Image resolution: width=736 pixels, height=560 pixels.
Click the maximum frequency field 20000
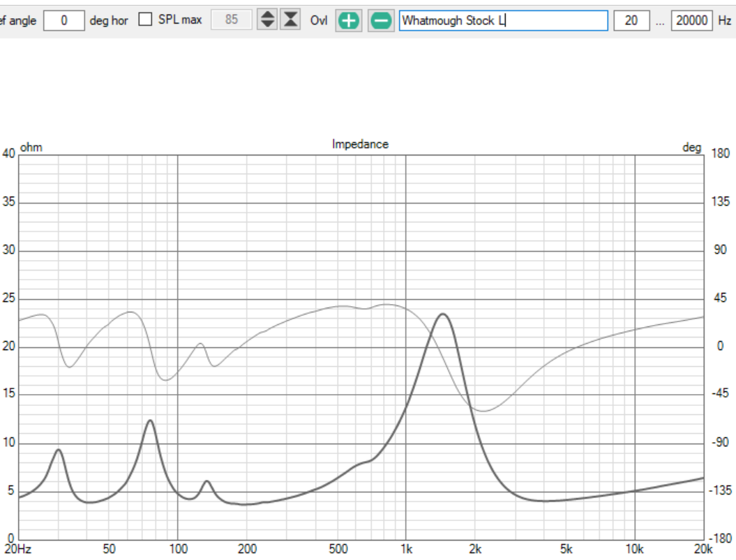click(x=692, y=21)
